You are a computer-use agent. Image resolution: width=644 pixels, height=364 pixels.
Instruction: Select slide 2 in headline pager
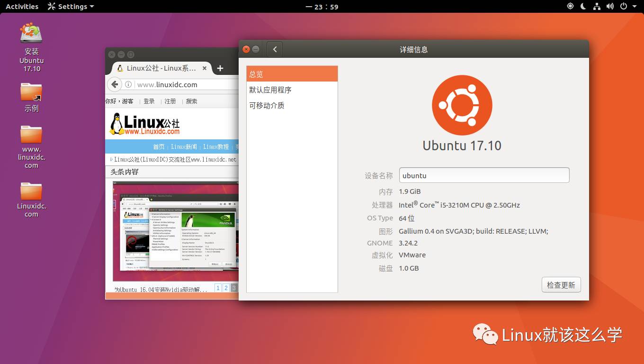pos(226,288)
